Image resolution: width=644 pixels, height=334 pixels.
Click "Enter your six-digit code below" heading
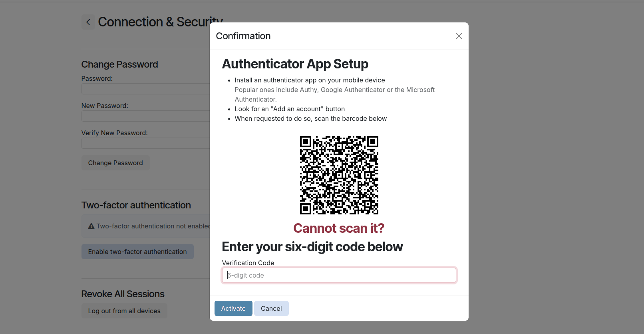coord(312,247)
